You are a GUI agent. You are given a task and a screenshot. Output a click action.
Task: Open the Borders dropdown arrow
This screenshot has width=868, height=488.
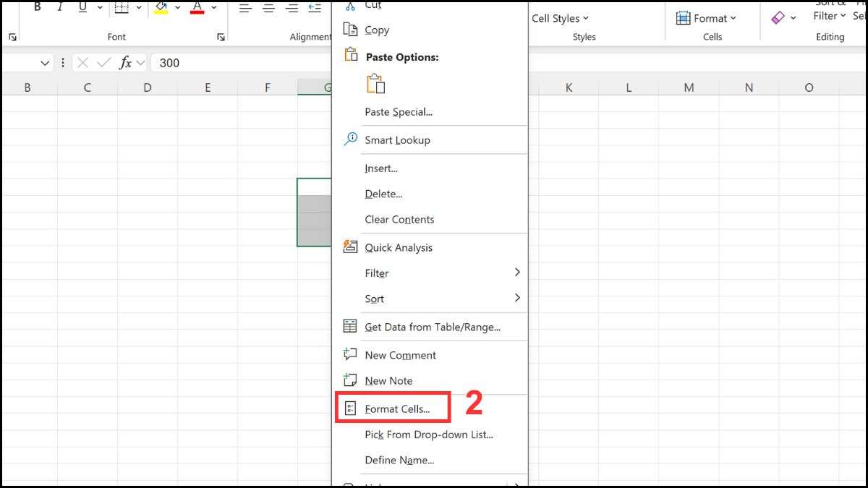(x=138, y=7)
